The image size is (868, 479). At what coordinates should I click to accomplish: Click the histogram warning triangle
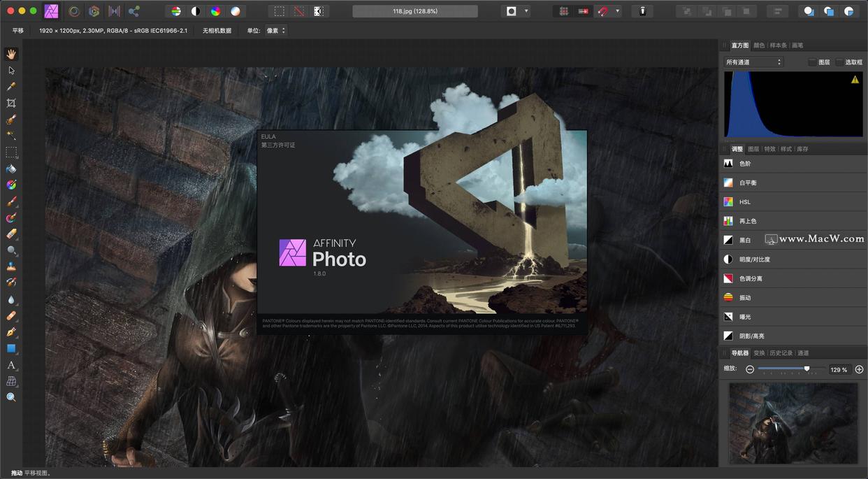coord(853,79)
